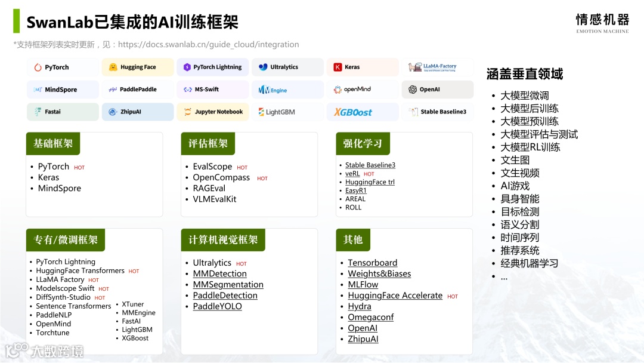The width and height of the screenshot is (644, 363).
Task: Click the Sentence Transformers list item
Action: [73, 306]
